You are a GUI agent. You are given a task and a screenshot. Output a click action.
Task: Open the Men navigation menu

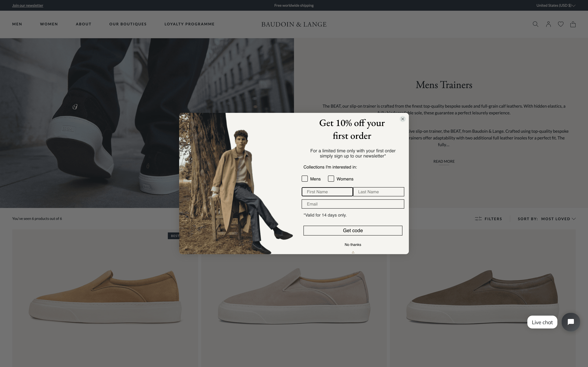pos(17,24)
